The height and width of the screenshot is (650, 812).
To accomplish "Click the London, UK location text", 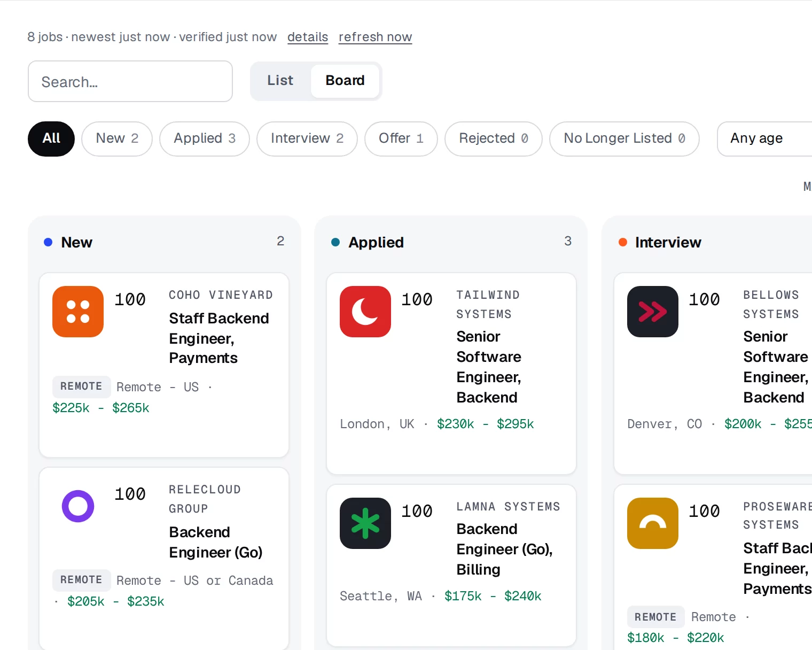I will click(377, 424).
